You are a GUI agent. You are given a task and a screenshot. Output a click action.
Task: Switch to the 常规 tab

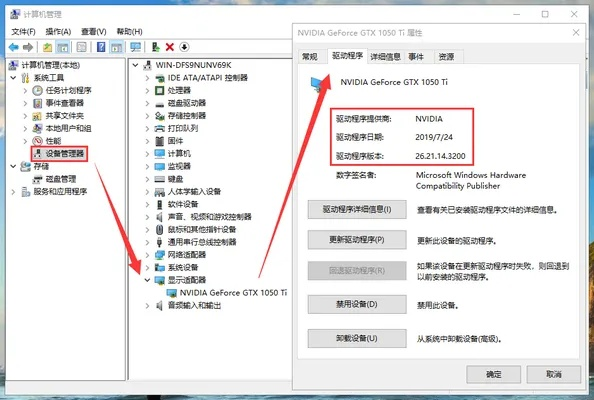pyautogui.click(x=310, y=57)
